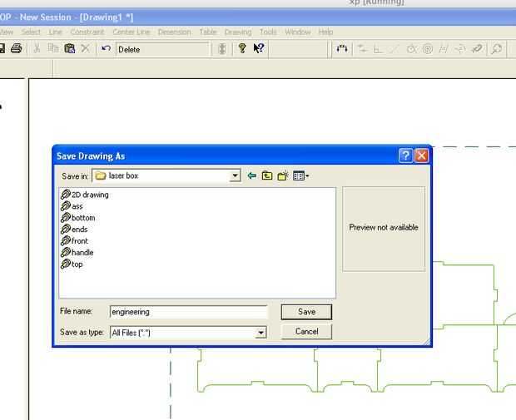
Task: Create New Folder icon in dialog
Action: coord(283,175)
